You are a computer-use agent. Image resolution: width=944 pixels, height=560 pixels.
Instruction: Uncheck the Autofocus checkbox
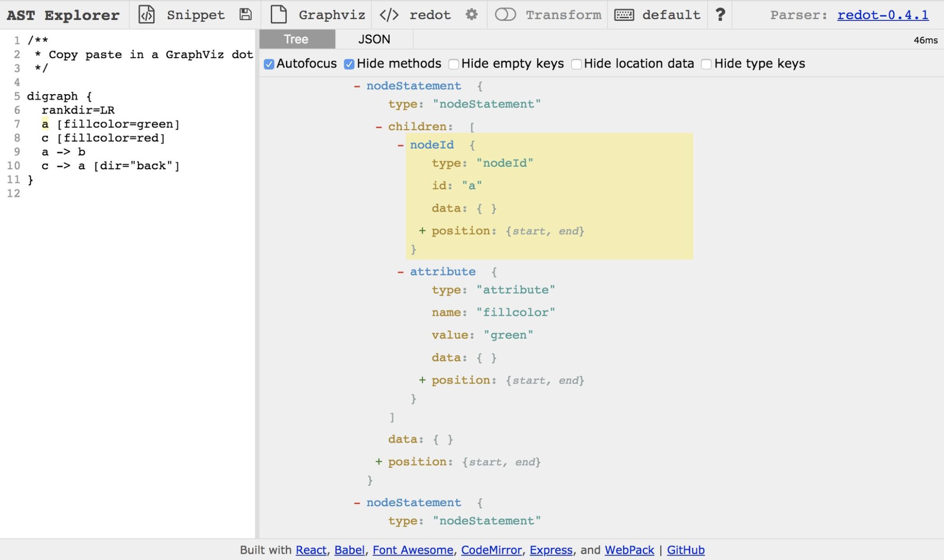point(269,64)
